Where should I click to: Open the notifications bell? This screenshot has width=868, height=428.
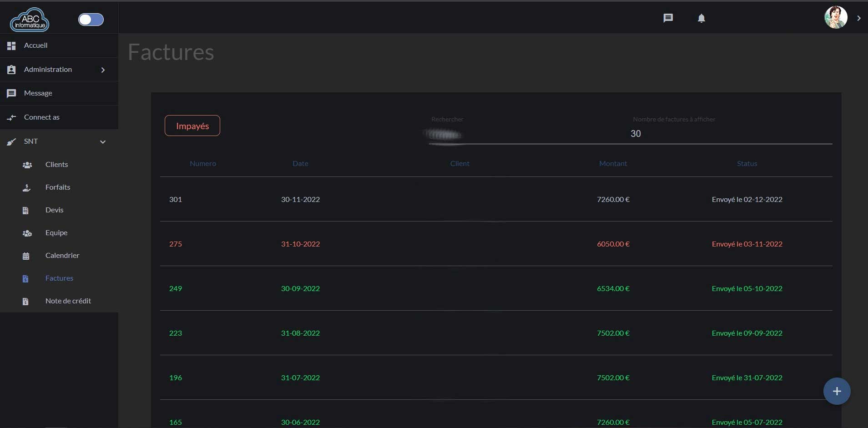(701, 18)
